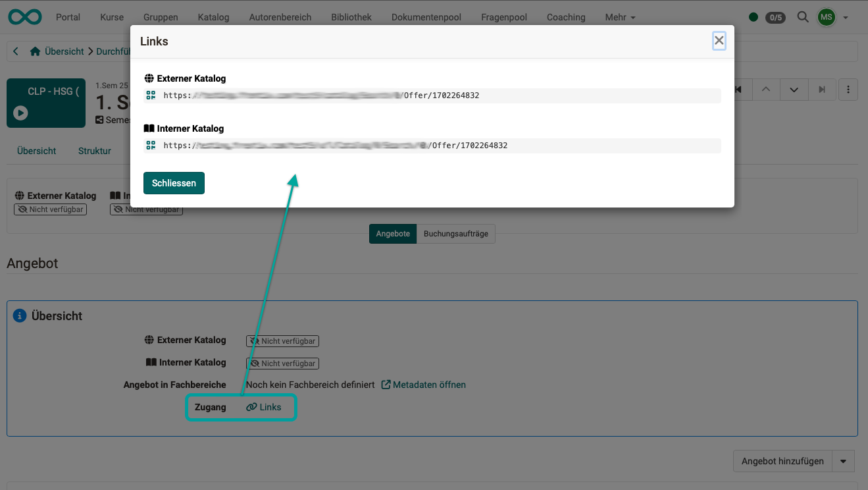This screenshot has height=490, width=868.
Task: Open the three-dot course options menu
Action: click(x=848, y=89)
